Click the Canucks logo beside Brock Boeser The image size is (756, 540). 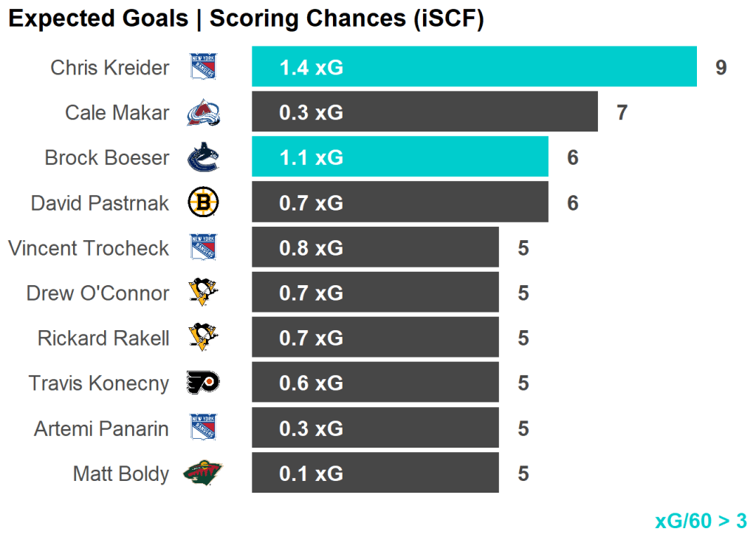[203, 157]
